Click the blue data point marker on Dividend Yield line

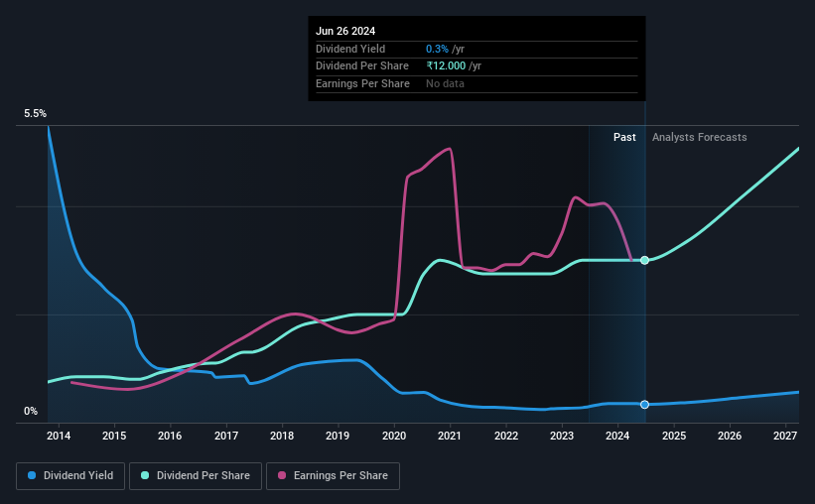(x=644, y=404)
